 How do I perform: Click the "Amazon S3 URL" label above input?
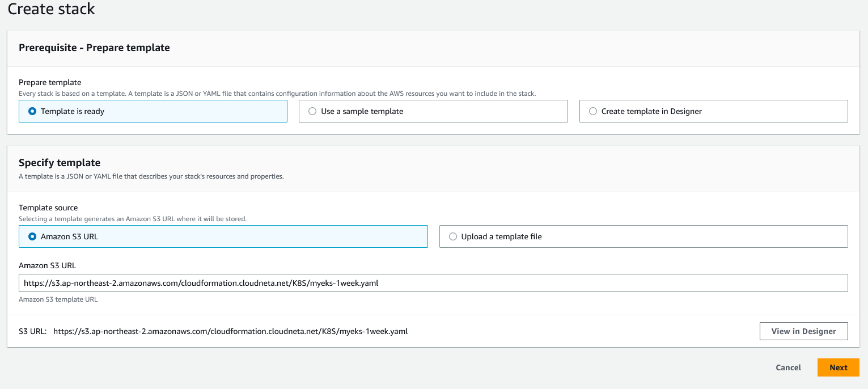click(47, 265)
